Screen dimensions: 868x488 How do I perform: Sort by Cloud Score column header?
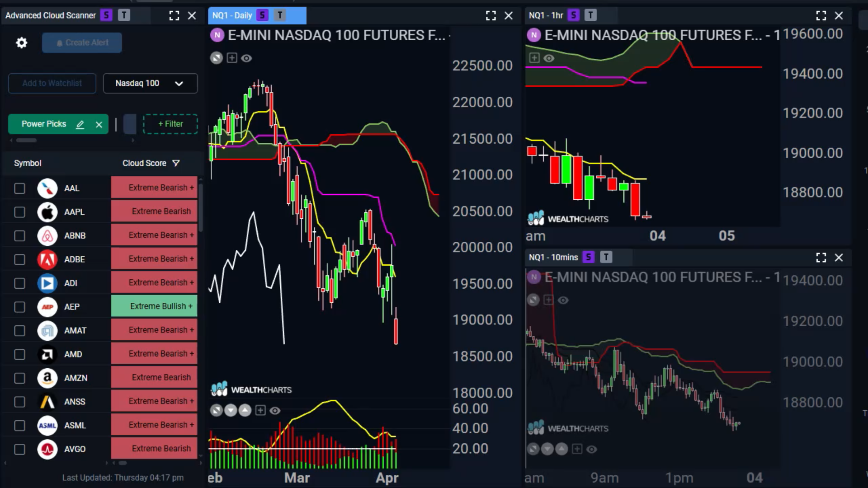tap(144, 163)
